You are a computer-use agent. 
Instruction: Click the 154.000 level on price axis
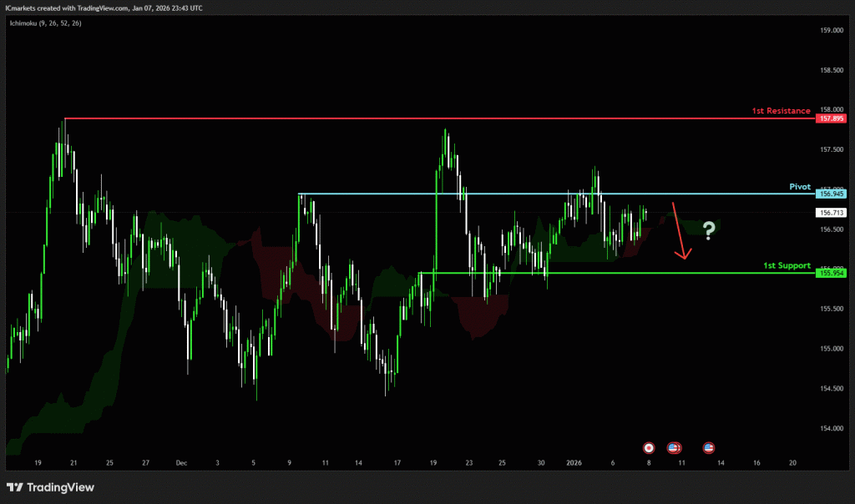tap(830, 428)
